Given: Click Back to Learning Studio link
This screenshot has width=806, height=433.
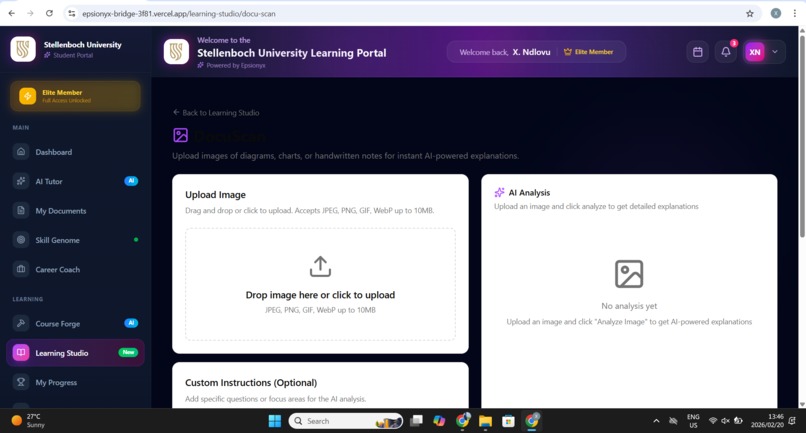Looking at the screenshot, I should pyautogui.click(x=216, y=113).
